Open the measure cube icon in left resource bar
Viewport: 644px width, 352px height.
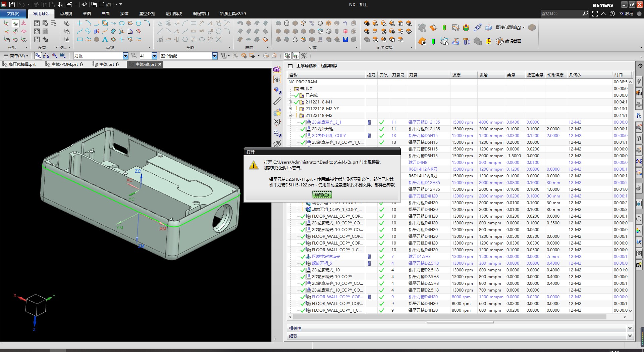[x=277, y=69]
